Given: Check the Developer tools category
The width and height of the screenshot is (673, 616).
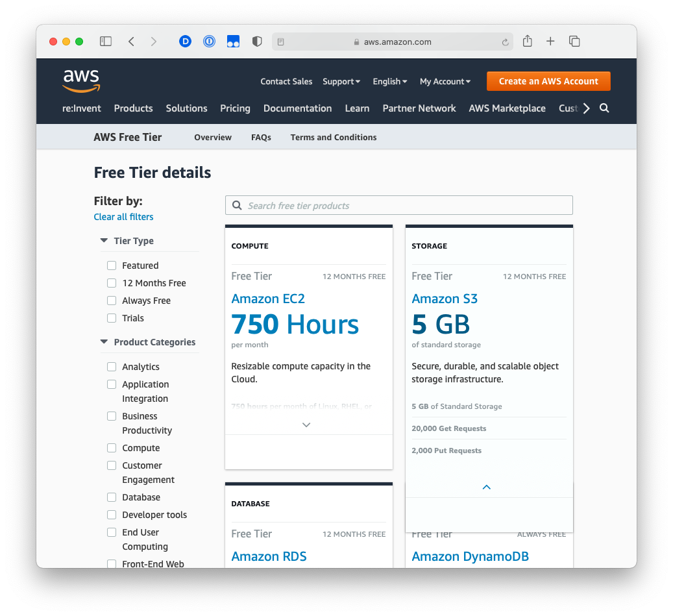Looking at the screenshot, I should 112,515.
